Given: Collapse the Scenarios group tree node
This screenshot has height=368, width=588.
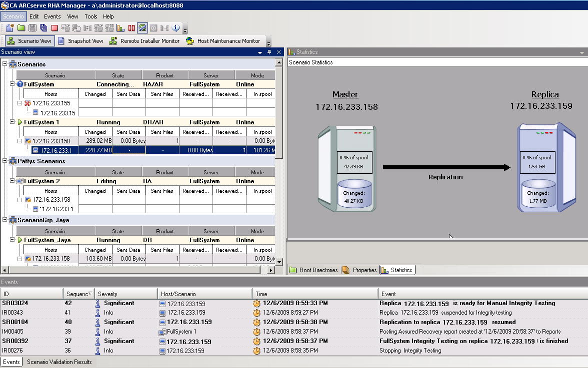Looking at the screenshot, I should point(5,64).
